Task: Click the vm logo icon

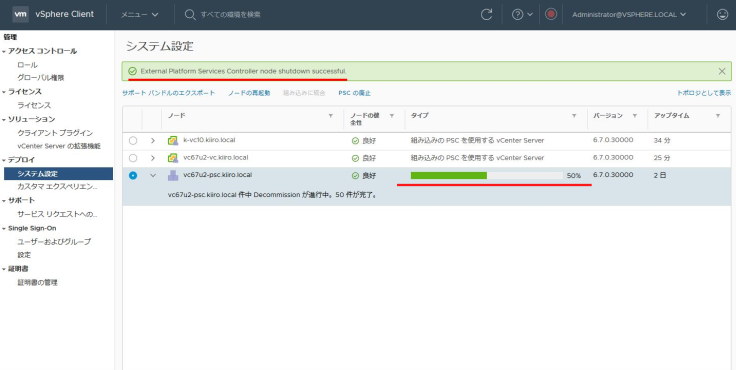Action: (x=20, y=15)
